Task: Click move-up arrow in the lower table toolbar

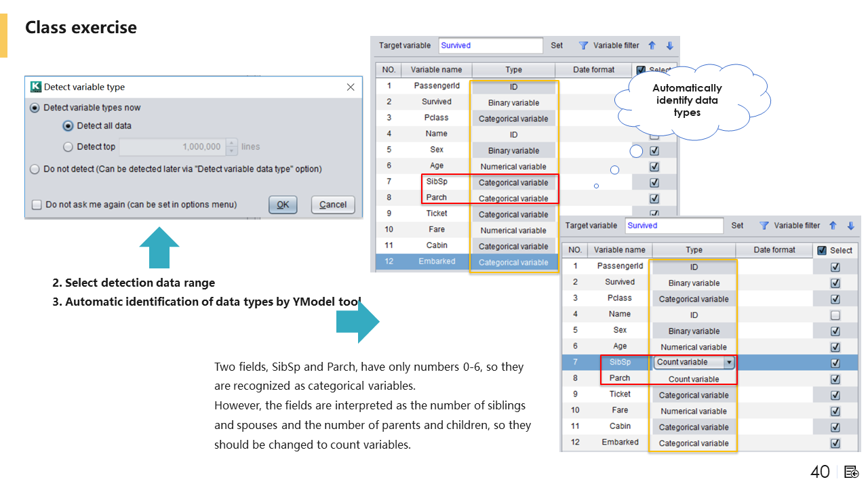Action: tap(833, 226)
